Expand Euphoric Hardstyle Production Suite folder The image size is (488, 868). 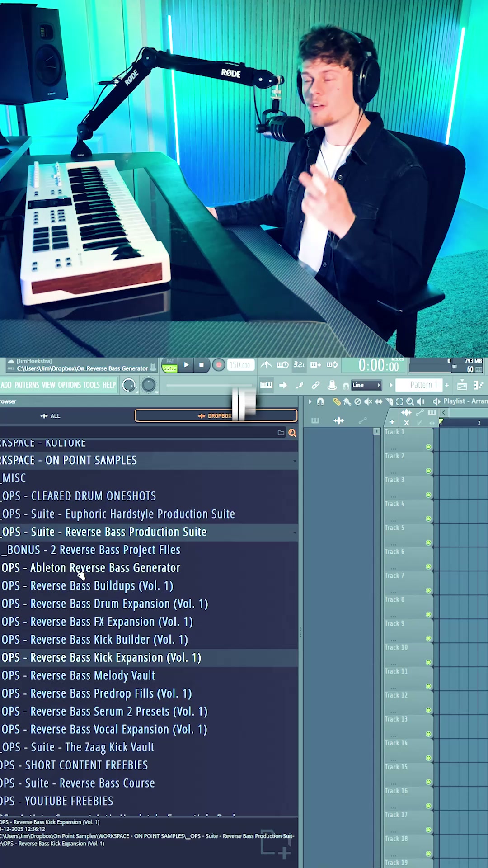click(149, 514)
